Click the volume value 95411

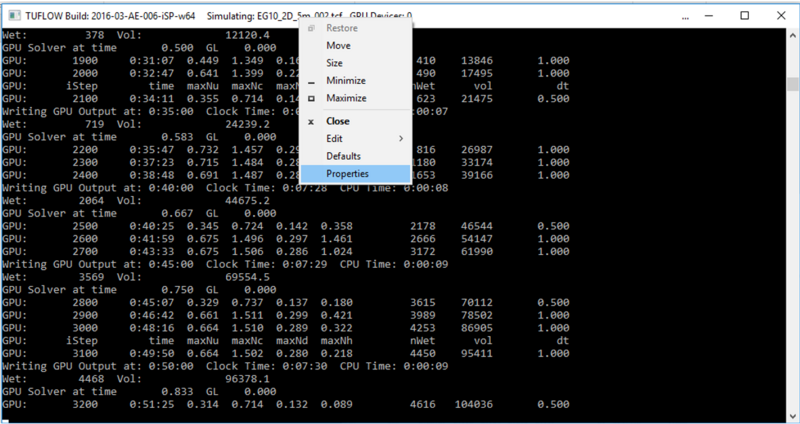coord(477,354)
